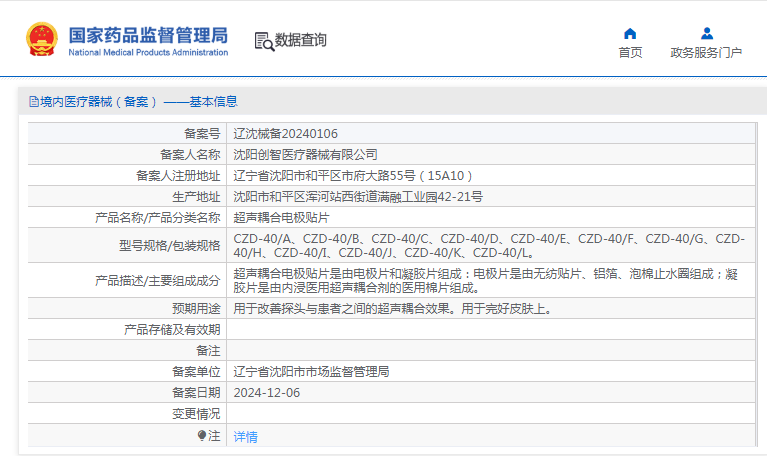Click 辽宁省沈阳市和平区市府大路55号 address
This screenshot has height=456, width=767.
[353, 176]
